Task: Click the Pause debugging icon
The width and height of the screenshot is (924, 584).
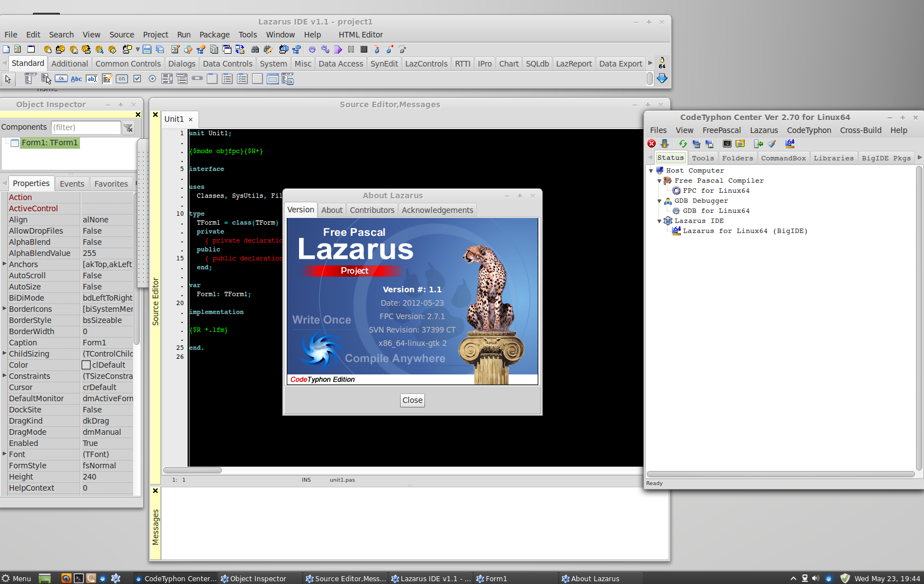Action: tap(351, 49)
